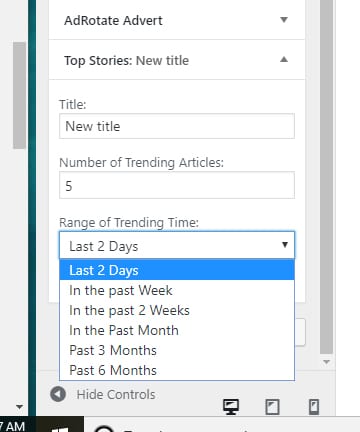The height and width of the screenshot is (432, 360).
Task: Switch to desktop preview device icon
Action: (x=231, y=407)
